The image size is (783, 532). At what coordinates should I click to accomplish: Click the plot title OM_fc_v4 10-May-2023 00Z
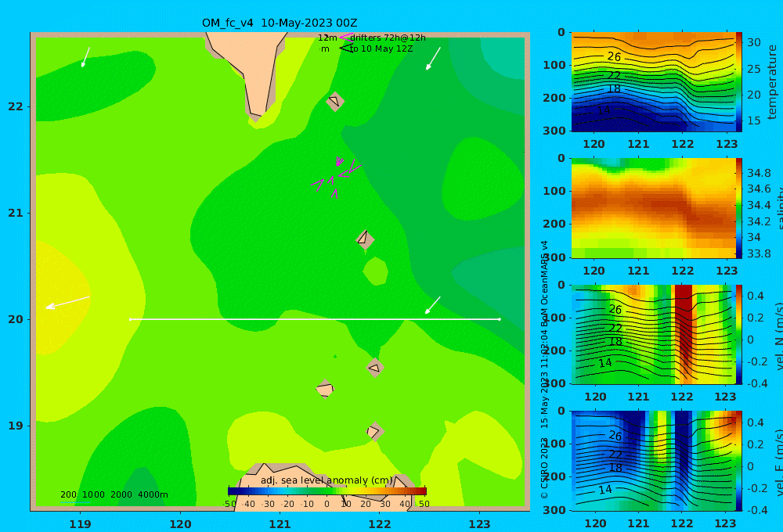[x=280, y=23]
